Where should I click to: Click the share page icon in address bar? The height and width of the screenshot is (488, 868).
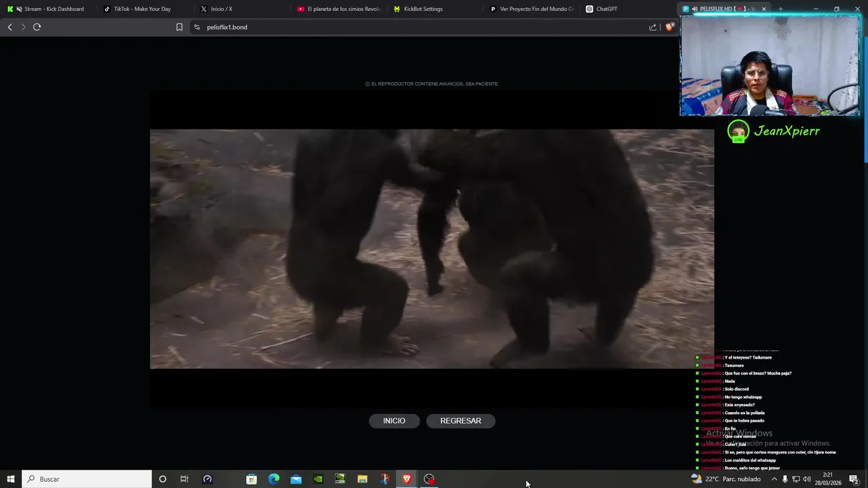(x=652, y=27)
